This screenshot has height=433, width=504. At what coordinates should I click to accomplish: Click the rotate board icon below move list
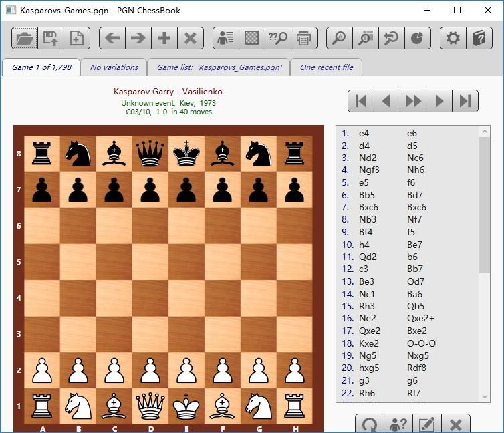click(x=370, y=424)
